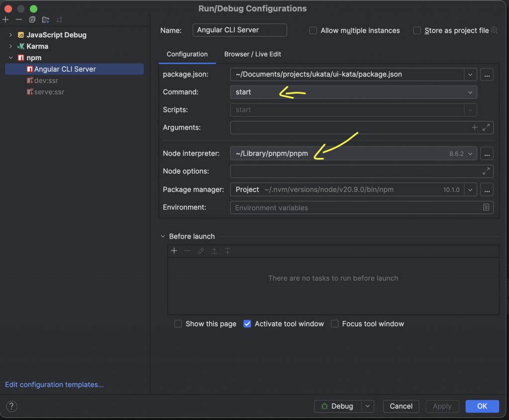Expand the JavaScript Debug node
Image resolution: width=509 pixels, height=420 pixels.
[10, 35]
